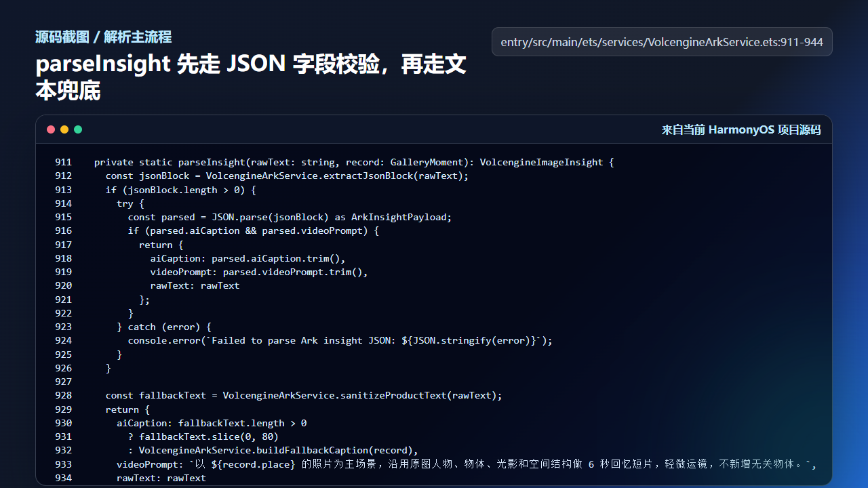The image size is (868, 488).
Task: Click the '来自当前 HarmonyOS 项目源码' label
Action: pos(741,129)
